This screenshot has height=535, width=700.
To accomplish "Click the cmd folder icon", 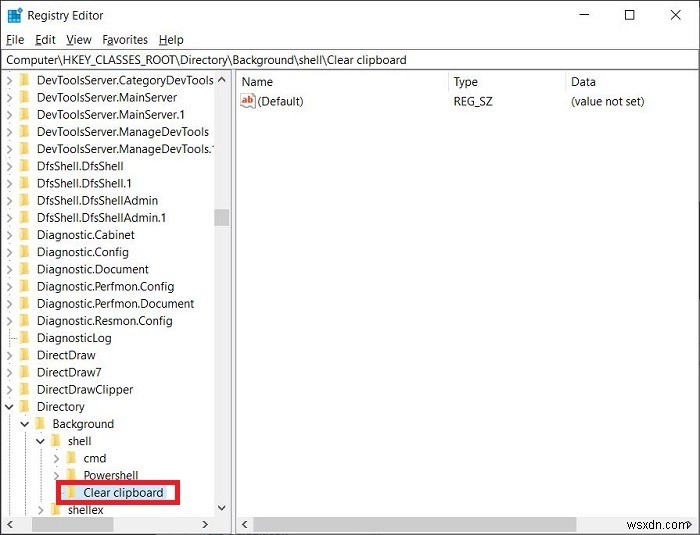I will 71,458.
